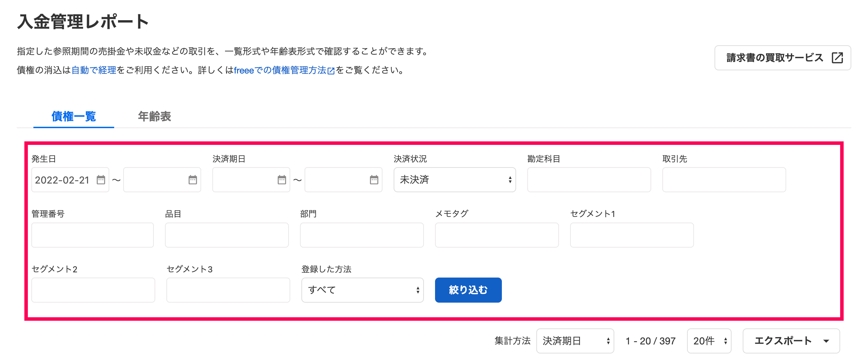Click the 品目 input field
Screen dimensions: 868x358
[x=227, y=235]
